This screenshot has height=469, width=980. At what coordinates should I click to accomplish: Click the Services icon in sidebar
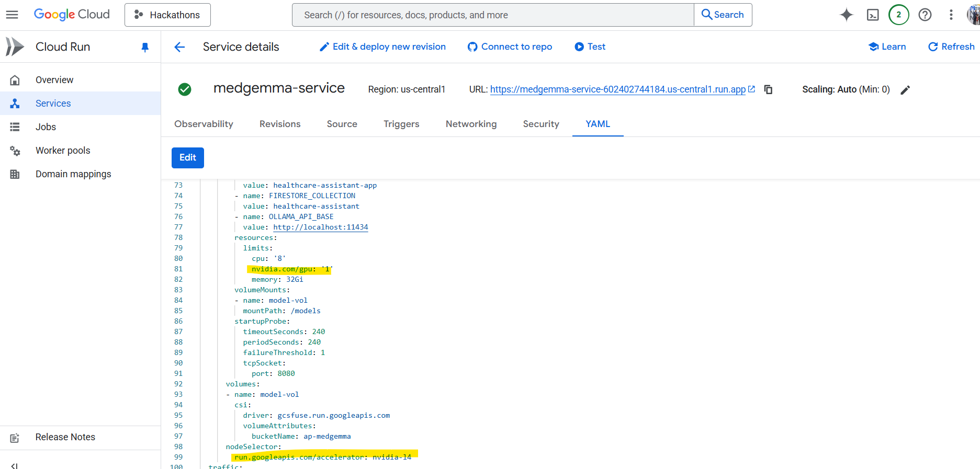pyautogui.click(x=15, y=104)
